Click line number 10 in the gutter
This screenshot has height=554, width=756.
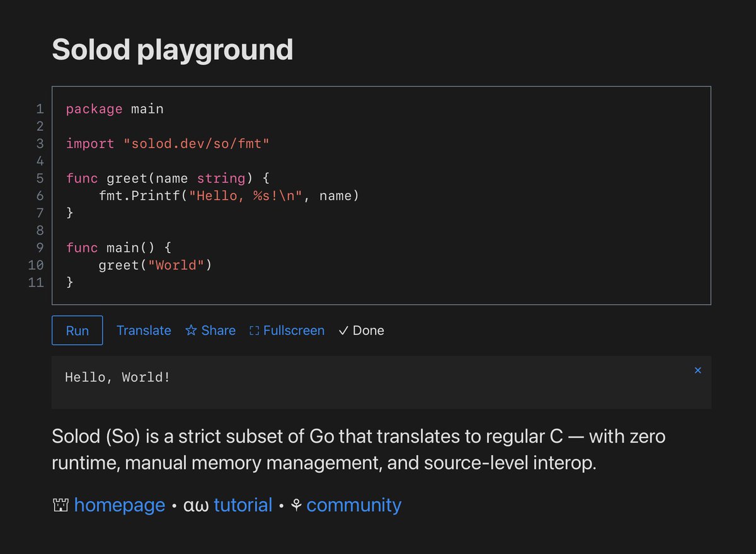36,265
